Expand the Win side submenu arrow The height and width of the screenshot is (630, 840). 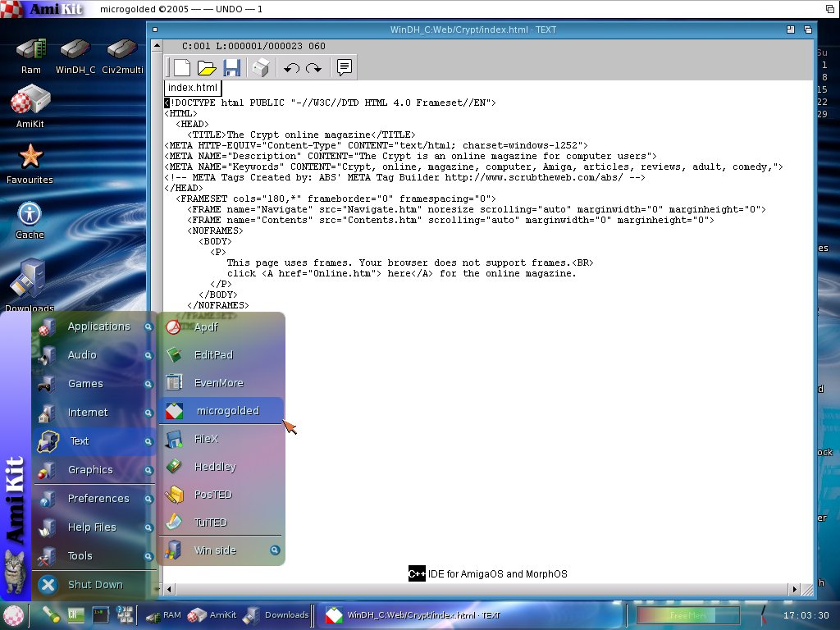275,550
